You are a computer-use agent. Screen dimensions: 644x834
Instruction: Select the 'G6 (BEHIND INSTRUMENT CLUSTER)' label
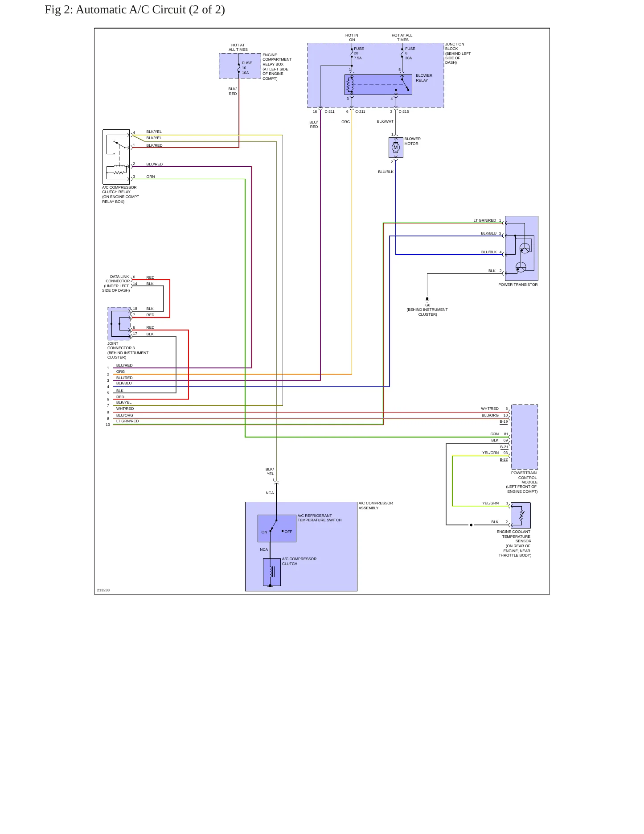point(427,310)
